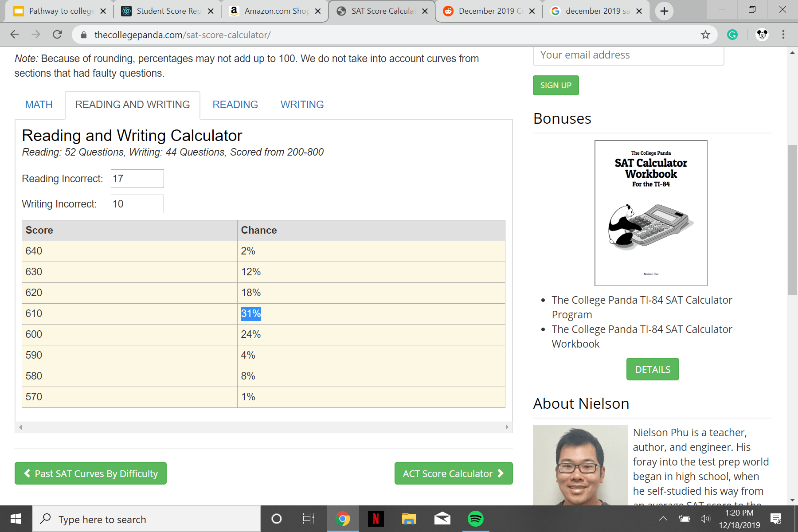Image resolution: width=798 pixels, height=532 pixels.
Task: Go back using the browser back arrow
Action: 15,34
